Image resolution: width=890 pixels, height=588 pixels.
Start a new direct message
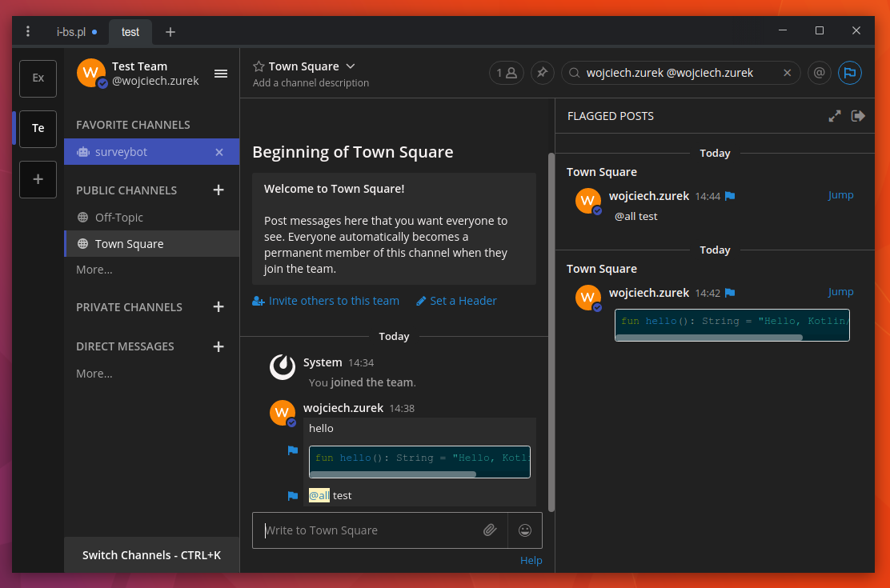218,346
